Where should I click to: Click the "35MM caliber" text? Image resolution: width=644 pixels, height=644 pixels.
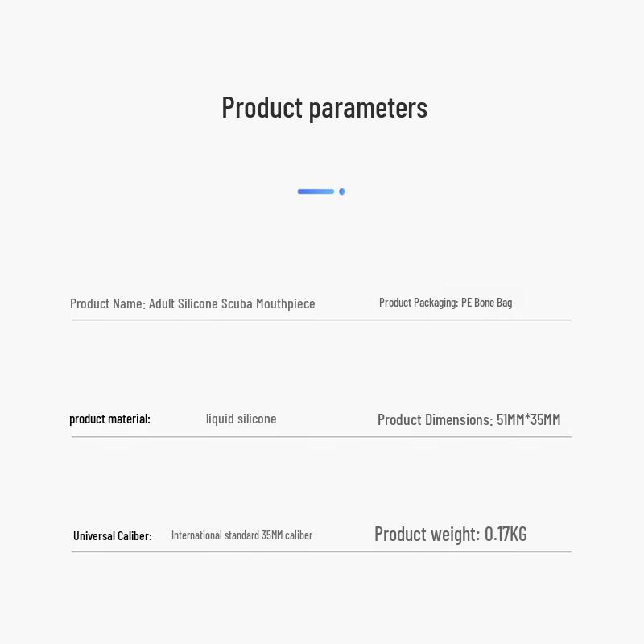click(x=287, y=535)
